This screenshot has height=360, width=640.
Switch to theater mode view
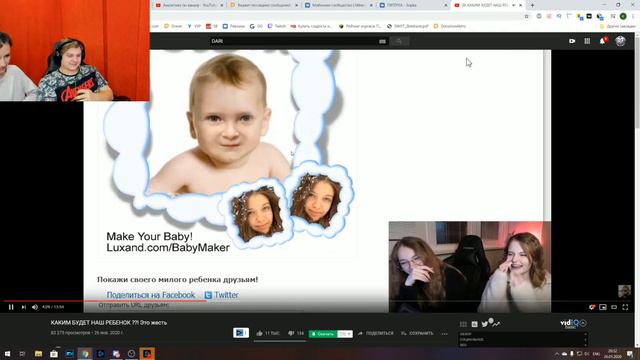(614, 307)
